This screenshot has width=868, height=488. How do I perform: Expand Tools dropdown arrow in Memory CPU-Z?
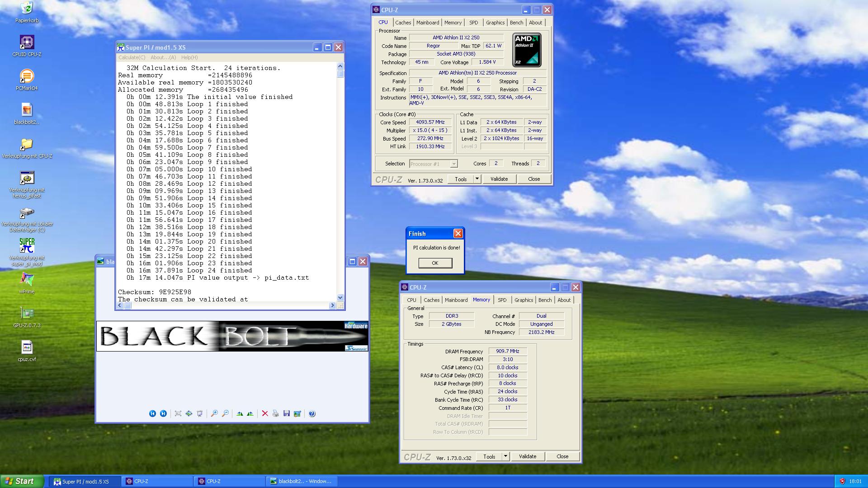tap(505, 456)
